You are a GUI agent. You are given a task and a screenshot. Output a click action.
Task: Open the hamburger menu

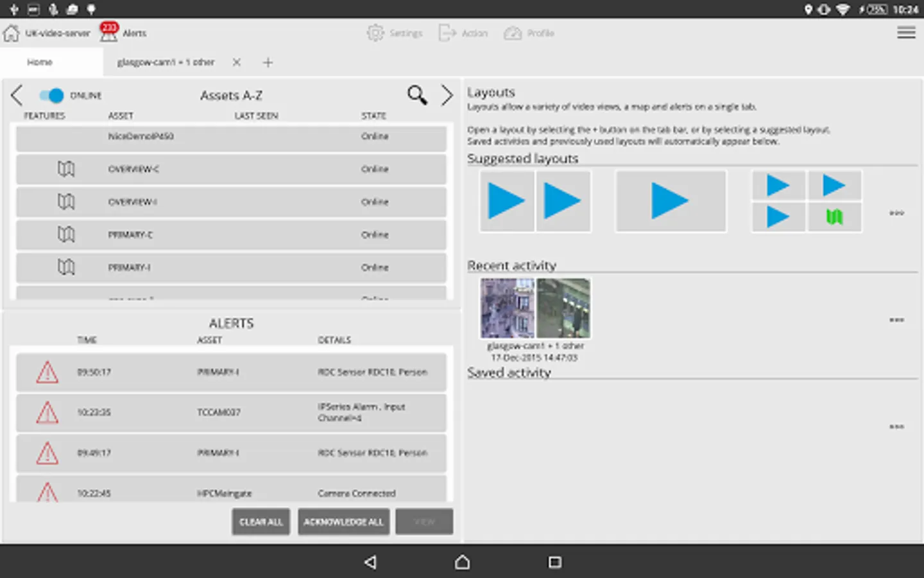point(906,33)
